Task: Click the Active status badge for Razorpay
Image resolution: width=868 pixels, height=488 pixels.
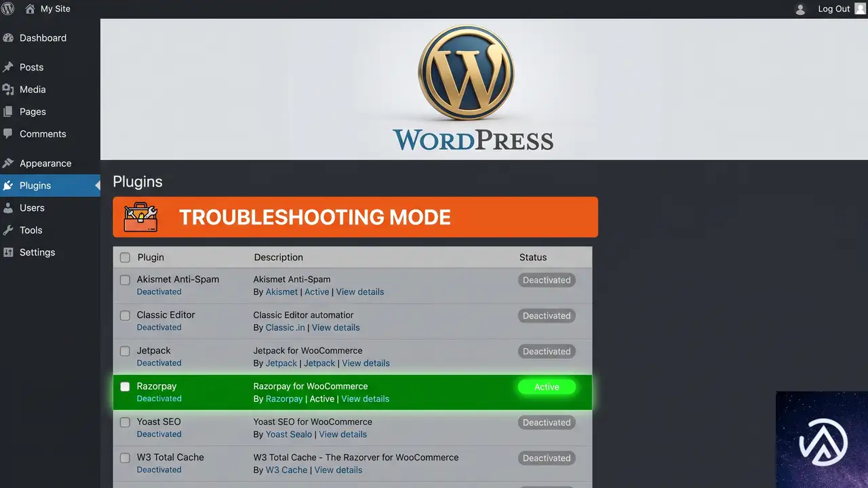Action: (x=547, y=387)
